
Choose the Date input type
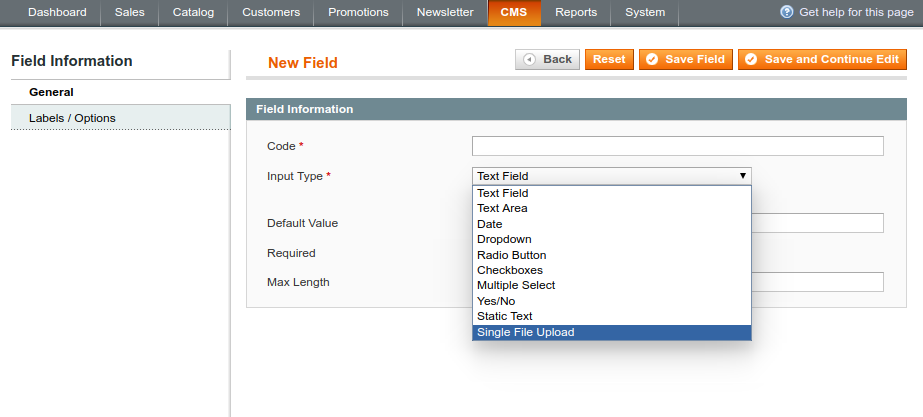point(490,224)
